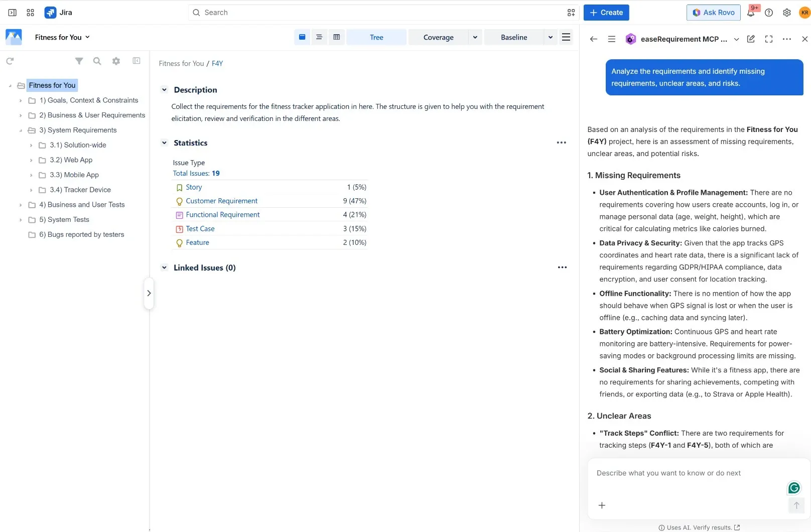Screen dimensions: 811x532
Task: Expand the side panel with arrow handle
Action: pos(149,293)
